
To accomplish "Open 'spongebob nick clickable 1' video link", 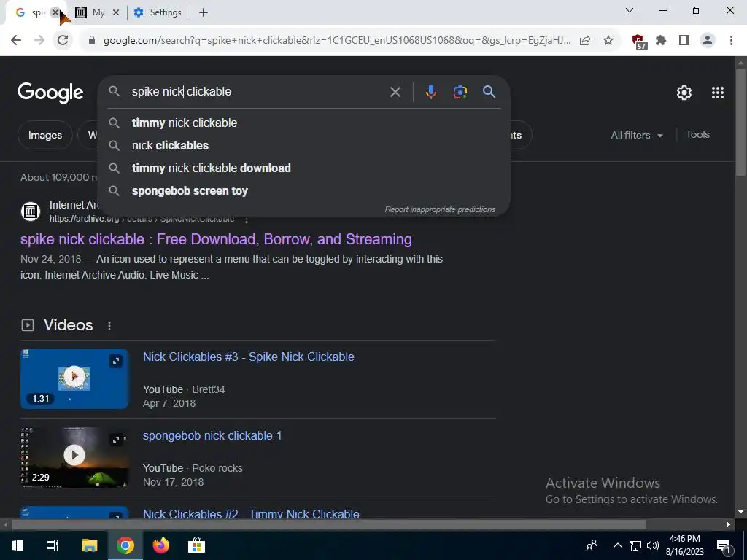I will pyautogui.click(x=212, y=436).
